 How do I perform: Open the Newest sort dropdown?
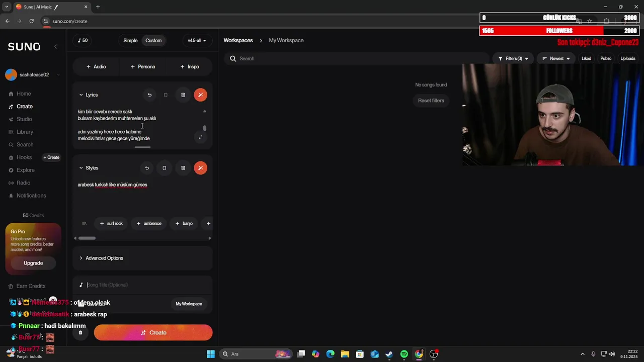tap(556, 59)
